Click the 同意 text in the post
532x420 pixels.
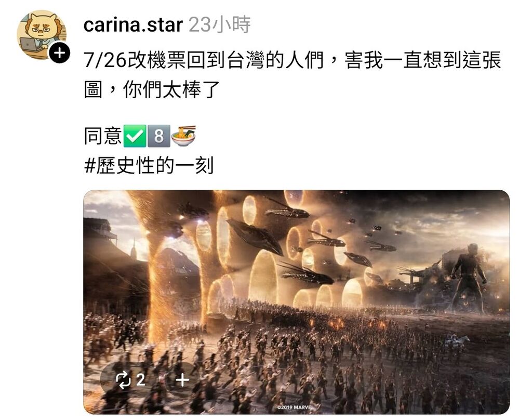click(x=103, y=136)
